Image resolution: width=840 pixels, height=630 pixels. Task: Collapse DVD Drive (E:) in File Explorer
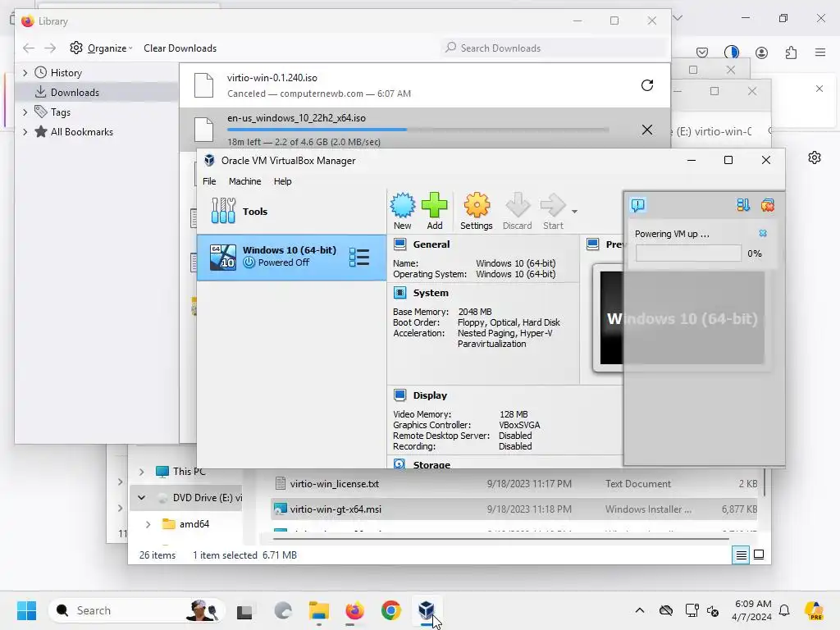(141, 498)
